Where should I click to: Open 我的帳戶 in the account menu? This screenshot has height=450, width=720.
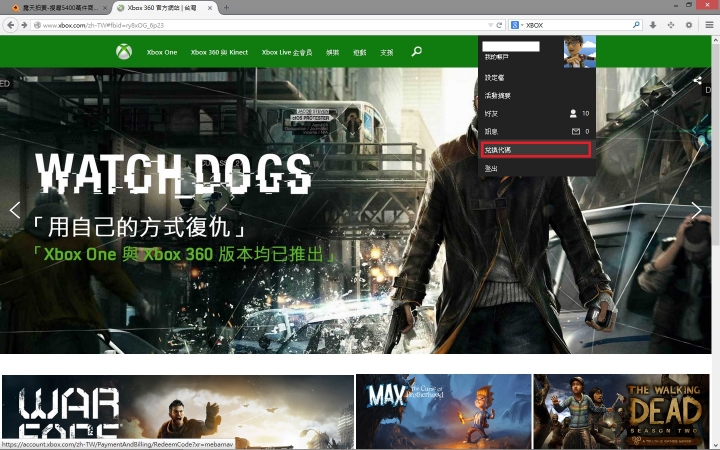(496, 57)
